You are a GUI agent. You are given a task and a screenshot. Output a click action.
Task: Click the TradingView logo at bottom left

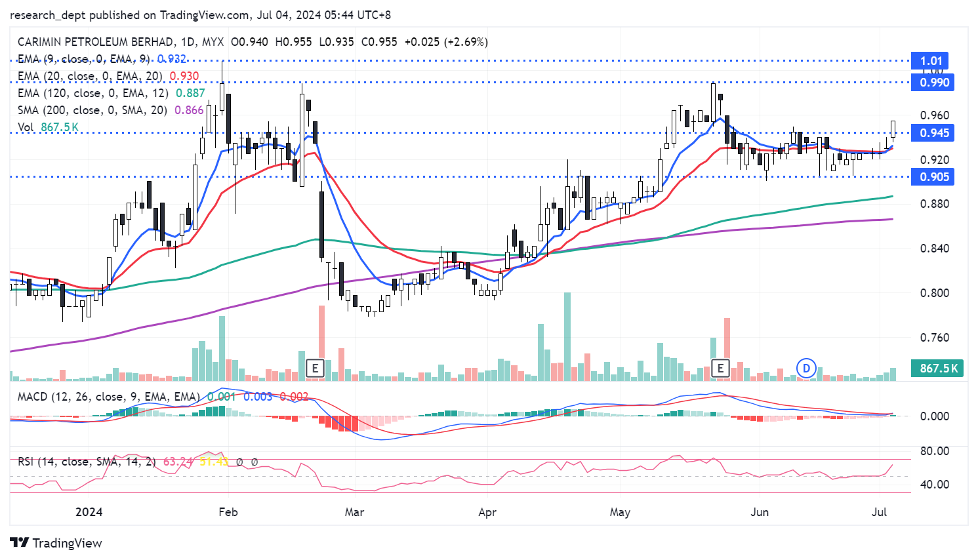[56, 543]
